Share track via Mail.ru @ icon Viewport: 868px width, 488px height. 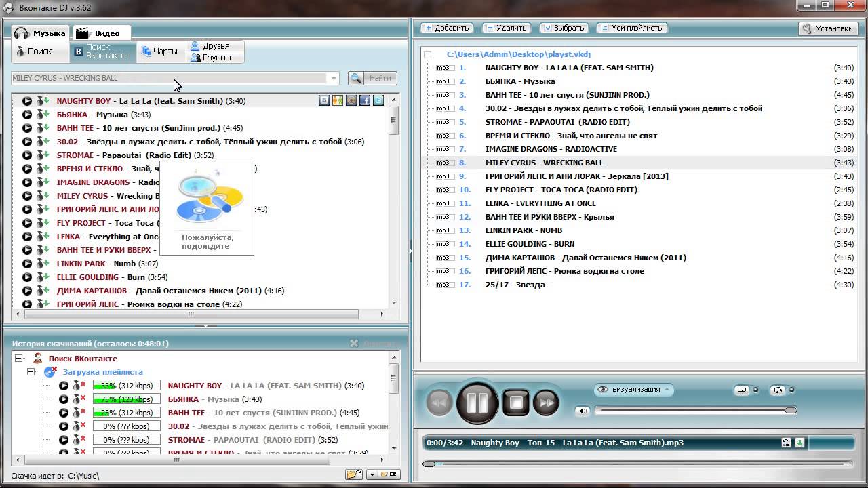coord(351,100)
